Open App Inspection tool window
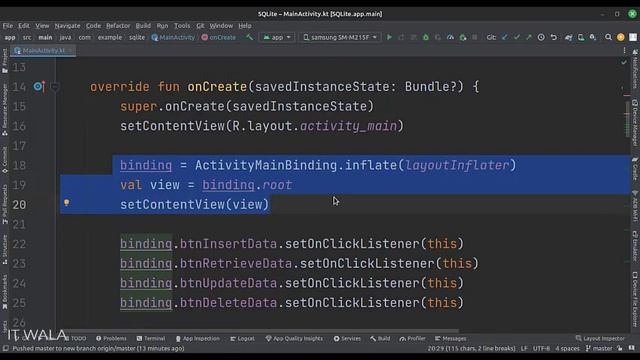 pyautogui.click(x=198, y=338)
